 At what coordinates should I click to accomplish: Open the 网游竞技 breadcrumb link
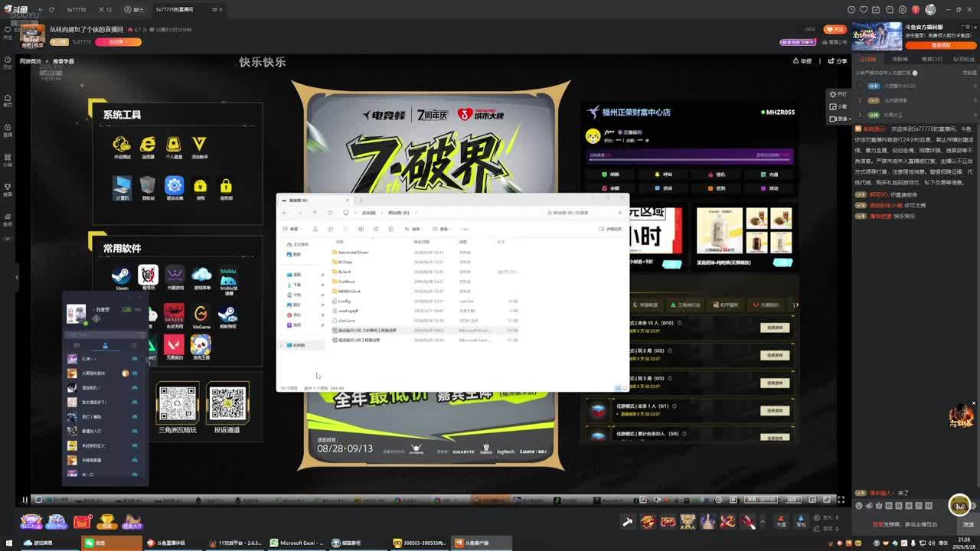[31, 61]
